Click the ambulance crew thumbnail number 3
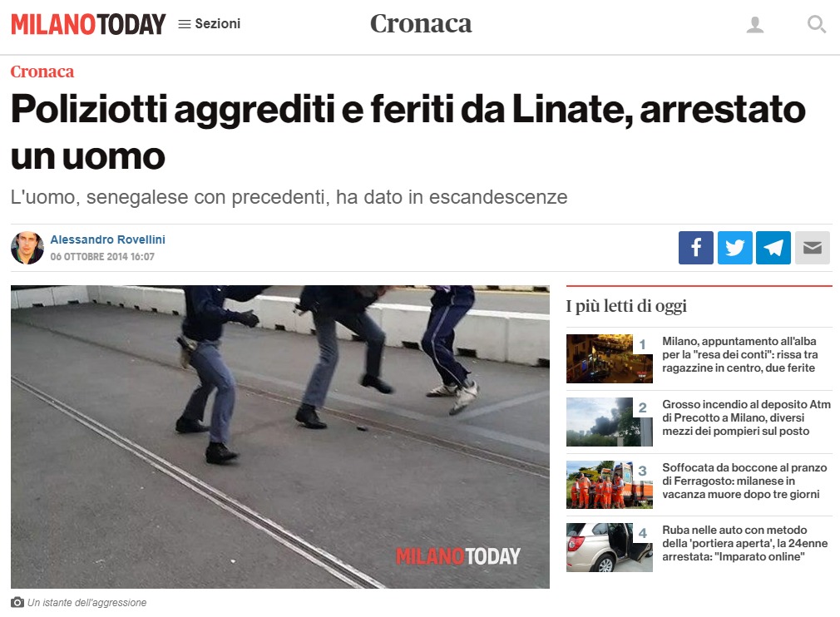Viewport: 840px width, 617px height. (x=609, y=484)
